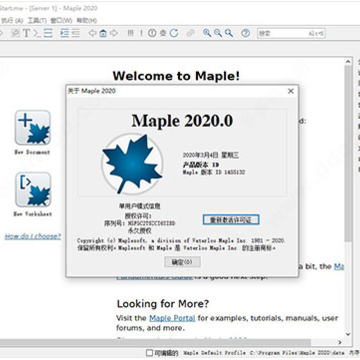Open the 'How do I choose?' link

[33, 236]
